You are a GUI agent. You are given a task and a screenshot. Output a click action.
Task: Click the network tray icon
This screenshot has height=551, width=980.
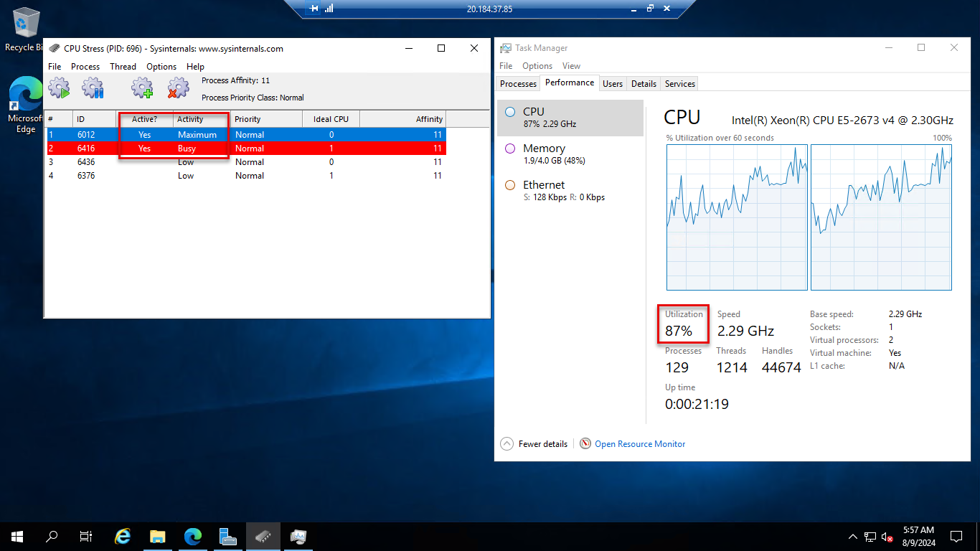point(870,536)
